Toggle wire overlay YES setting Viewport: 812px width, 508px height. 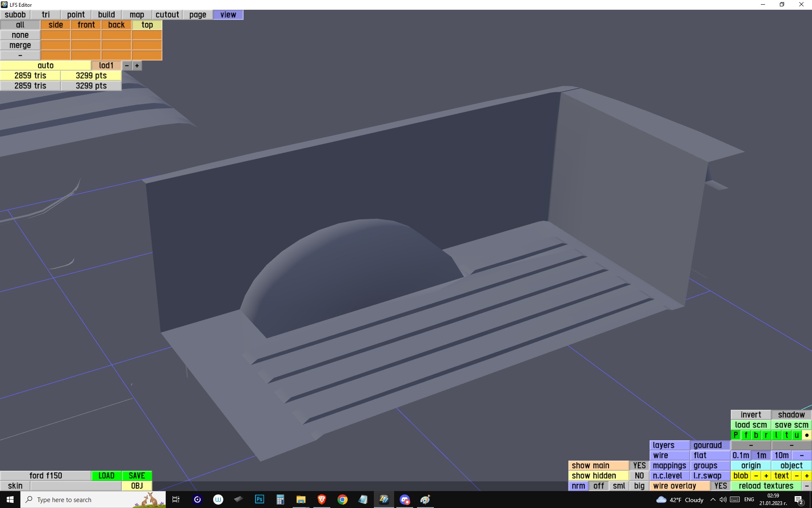coord(720,486)
